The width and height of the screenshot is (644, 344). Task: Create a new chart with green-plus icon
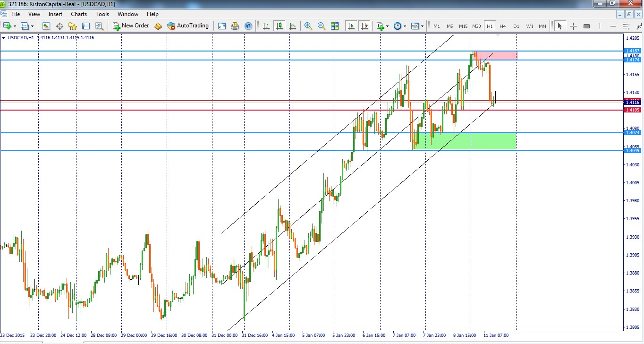coord(7,26)
